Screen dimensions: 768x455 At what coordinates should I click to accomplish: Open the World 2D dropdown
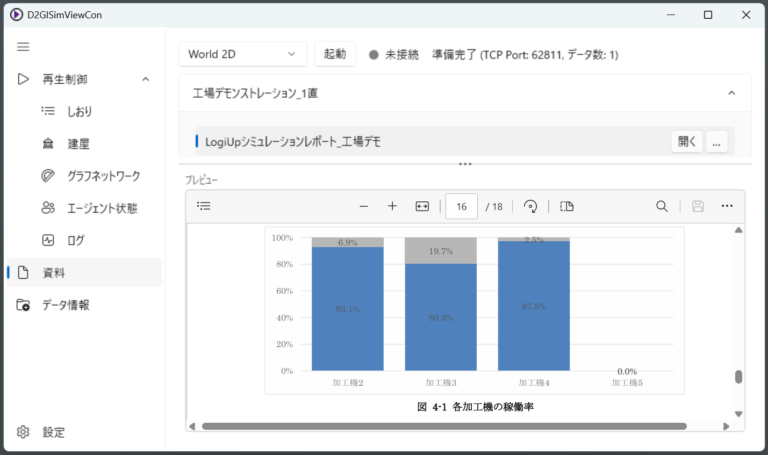tap(242, 54)
